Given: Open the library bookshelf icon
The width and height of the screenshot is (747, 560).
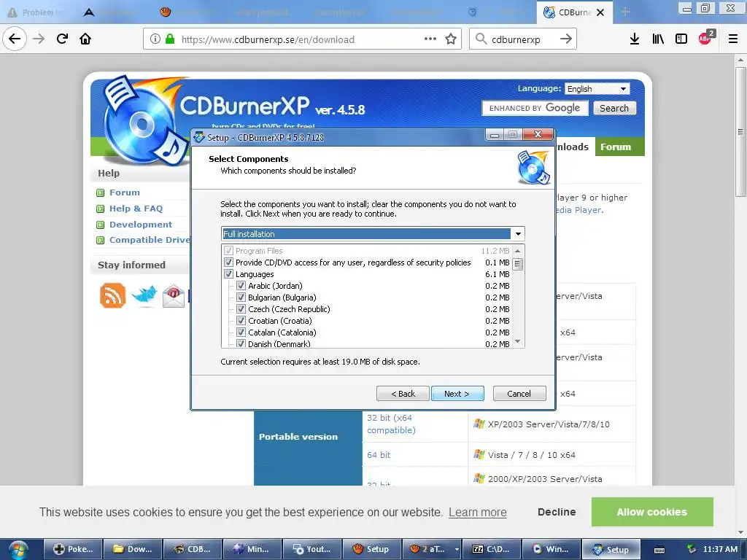Looking at the screenshot, I should [x=658, y=39].
